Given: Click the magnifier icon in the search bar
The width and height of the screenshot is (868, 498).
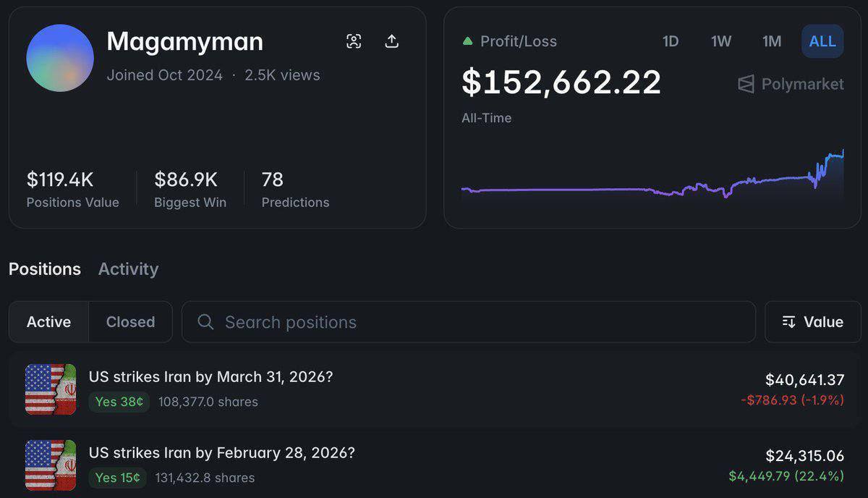Looking at the screenshot, I should click(205, 321).
